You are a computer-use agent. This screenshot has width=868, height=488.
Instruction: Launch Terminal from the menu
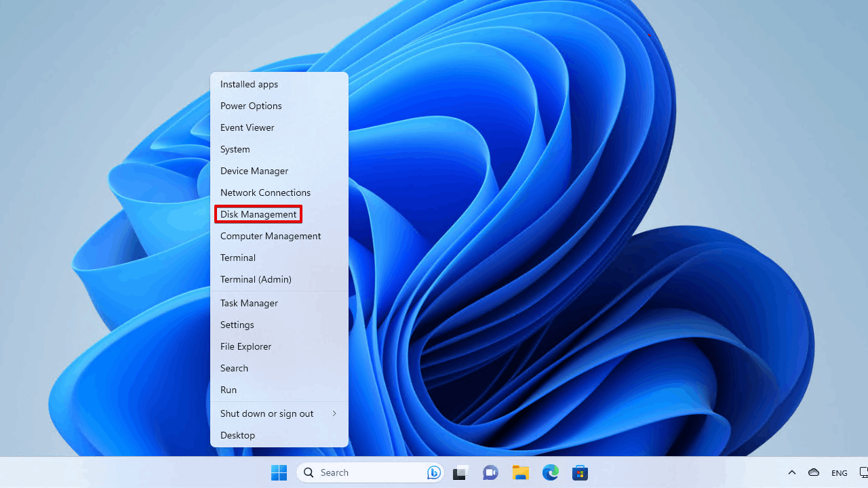[x=279, y=258]
